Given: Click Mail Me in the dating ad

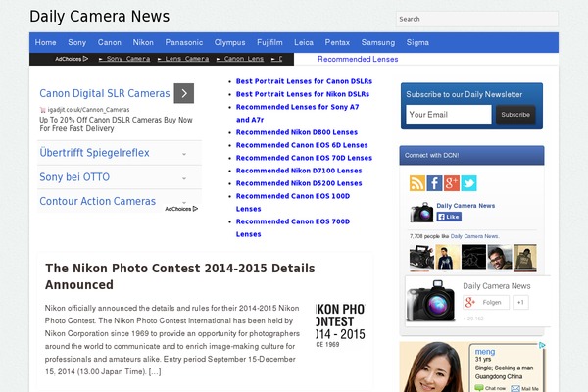Looking at the screenshot, I should (x=525, y=389).
